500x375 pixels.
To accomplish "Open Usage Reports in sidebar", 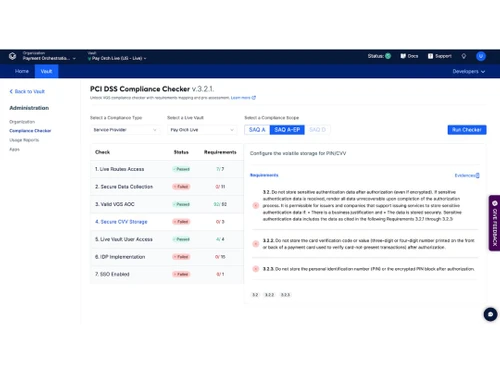I will point(24,140).
